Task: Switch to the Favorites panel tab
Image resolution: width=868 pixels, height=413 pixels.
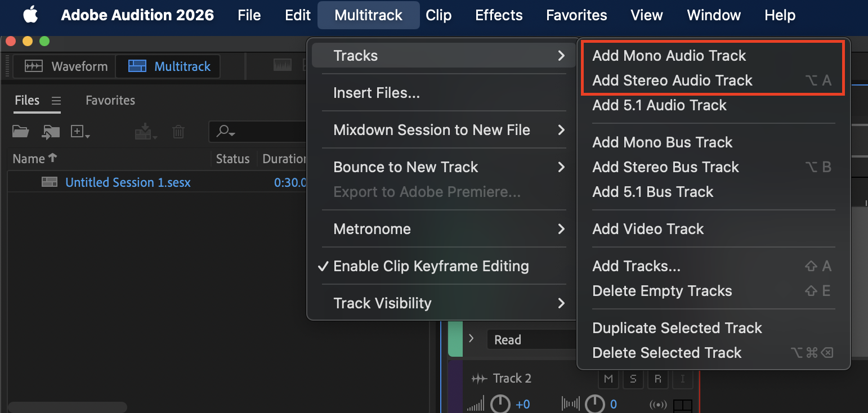Action: pyautogui.click(x=110, y=100)
